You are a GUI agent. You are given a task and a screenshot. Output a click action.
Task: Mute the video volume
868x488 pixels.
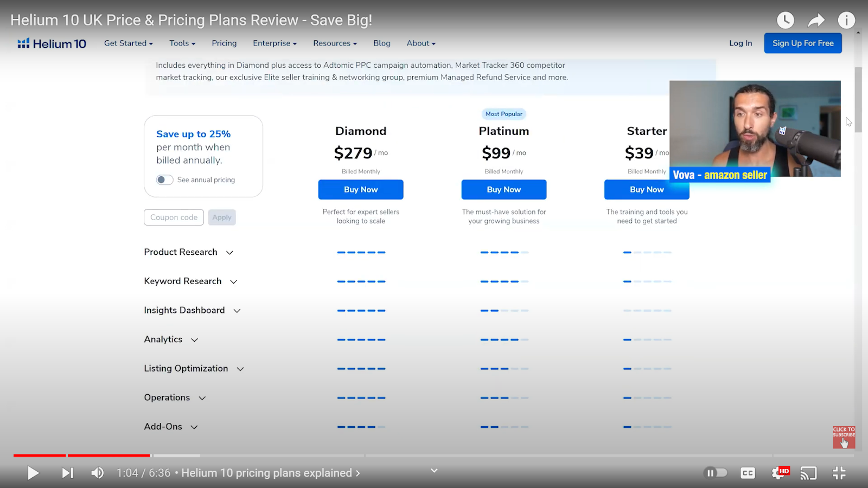98,473
